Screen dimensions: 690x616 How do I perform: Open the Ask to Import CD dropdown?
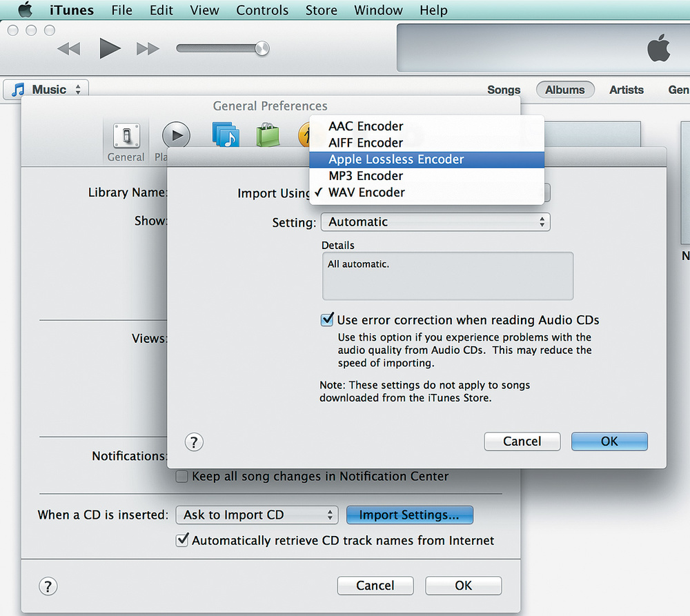coord(257,515)
